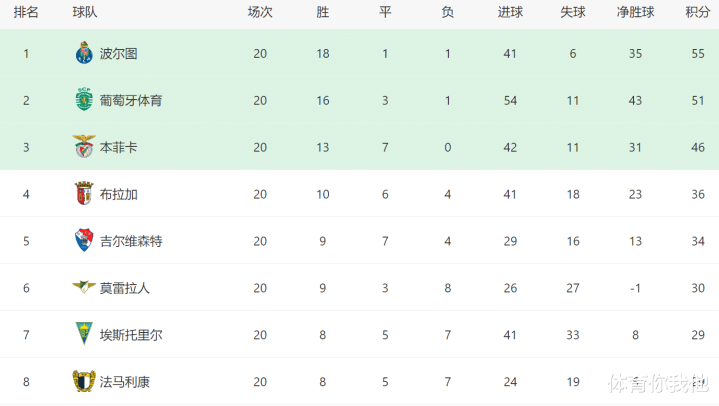Click the 波尔图 club crest icon

coord(83,54)
